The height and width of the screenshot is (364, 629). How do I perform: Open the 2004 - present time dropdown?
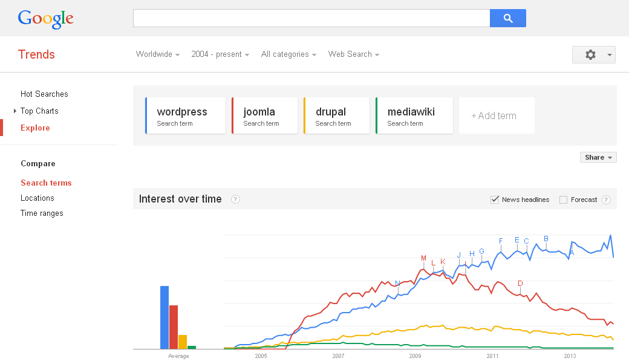[x=220, y=54]
